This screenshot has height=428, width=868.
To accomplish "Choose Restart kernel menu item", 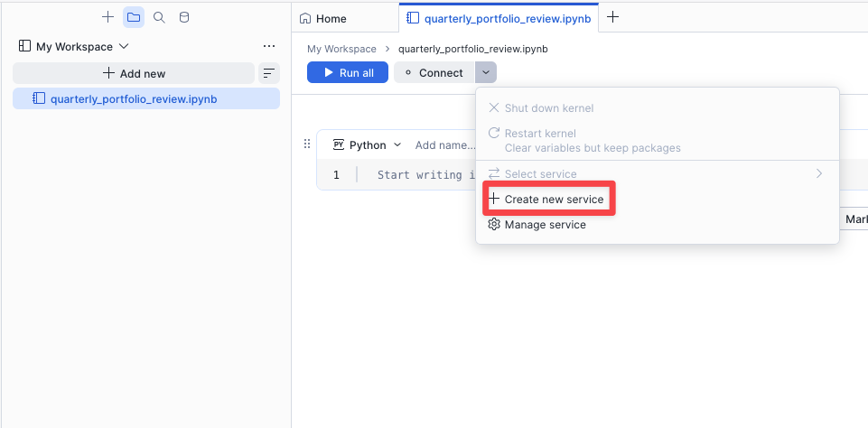I will click(x=658, y=141).
